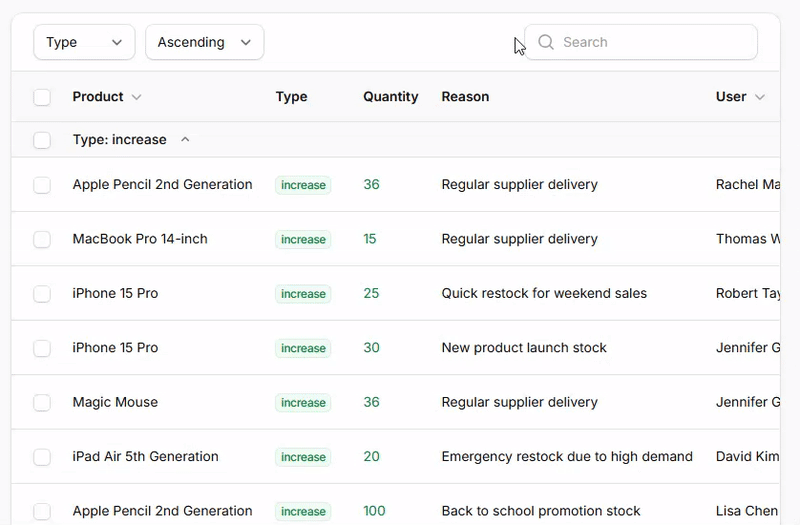Click the increase badge on iPad Air row
This screenshot has width=800, height=525.
tap(303, 457)
